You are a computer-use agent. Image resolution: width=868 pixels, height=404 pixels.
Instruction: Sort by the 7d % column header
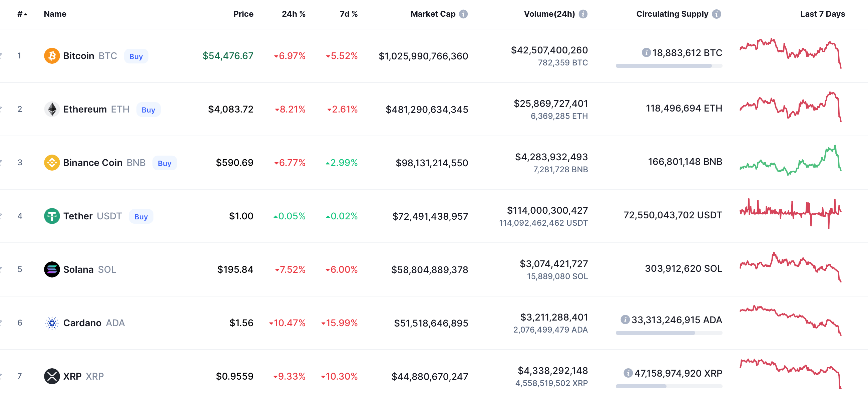click(x=348, y=14)
